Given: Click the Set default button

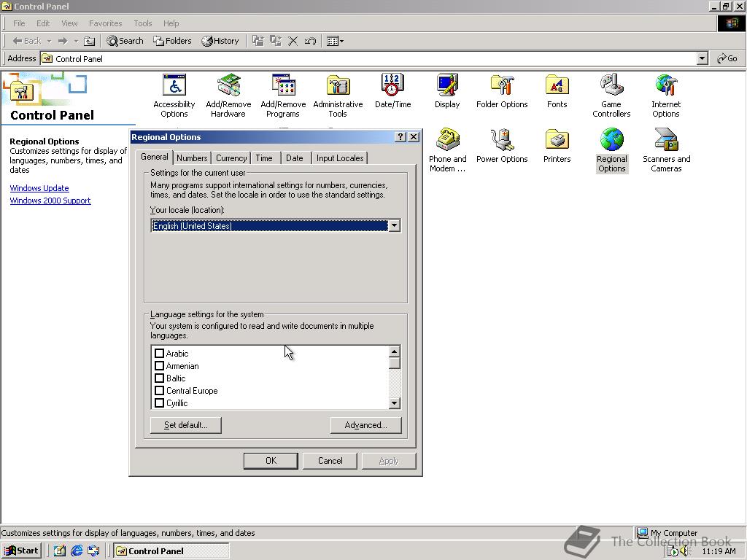Looking at the screenshot, I should click(x=186, y=425).
